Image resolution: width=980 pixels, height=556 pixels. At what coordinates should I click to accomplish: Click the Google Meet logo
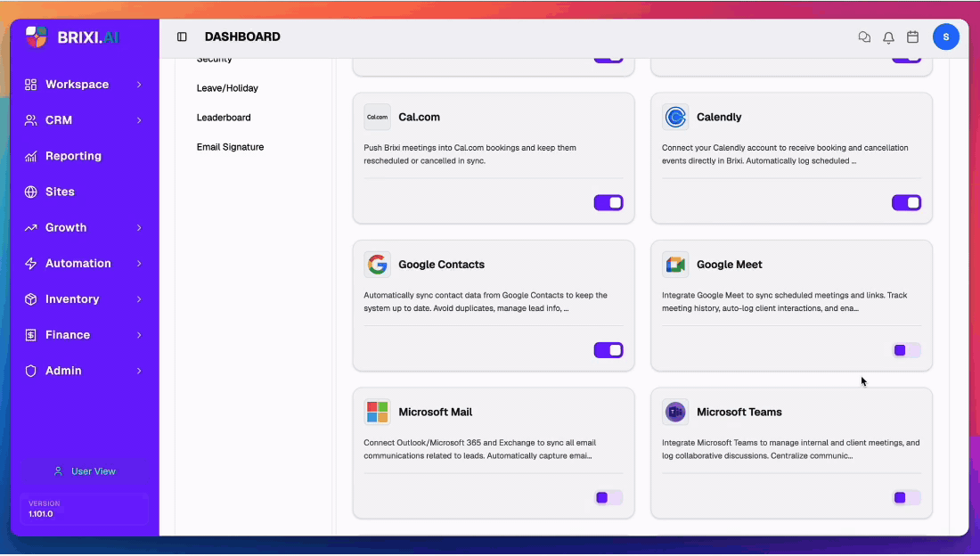coord(675,265)
